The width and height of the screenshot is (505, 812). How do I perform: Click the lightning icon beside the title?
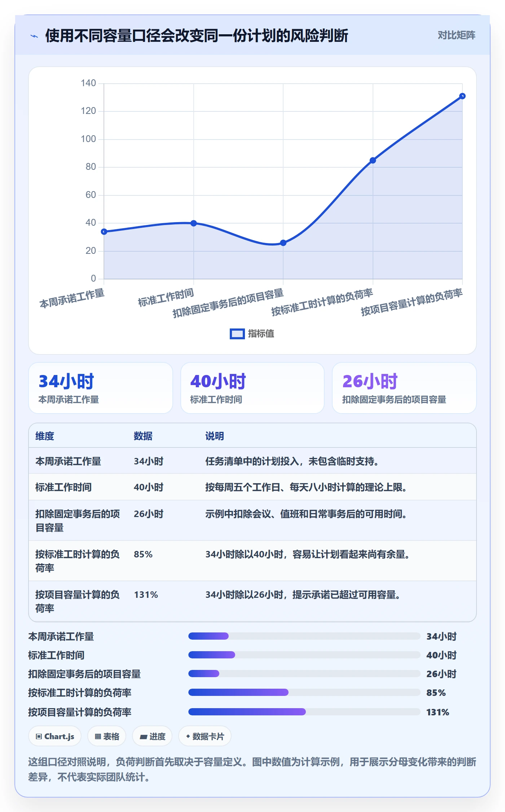[x=34, y=36]
